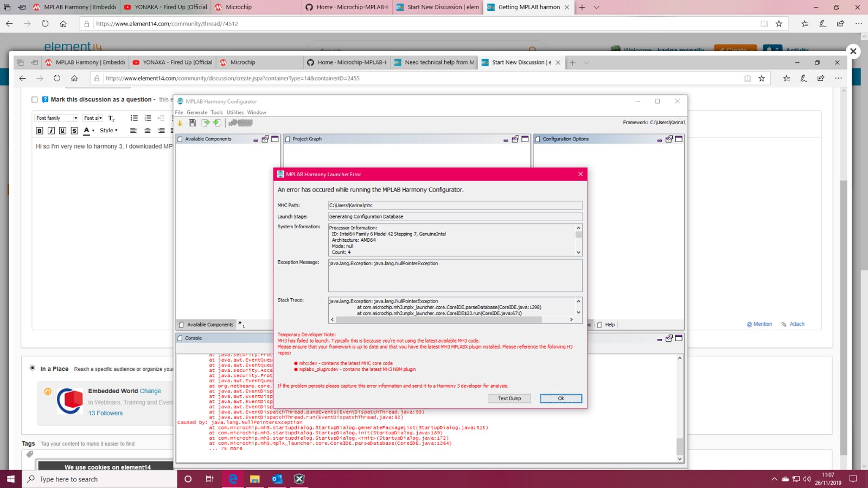Open the Font size dropdown

click(x=93, y=118)
